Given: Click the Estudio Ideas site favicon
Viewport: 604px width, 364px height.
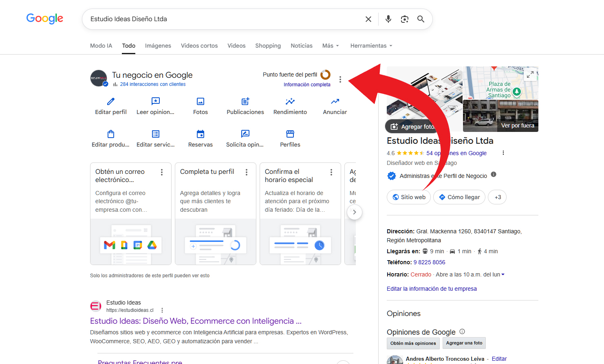Looking at the screenshot, I should coord(96,306).
